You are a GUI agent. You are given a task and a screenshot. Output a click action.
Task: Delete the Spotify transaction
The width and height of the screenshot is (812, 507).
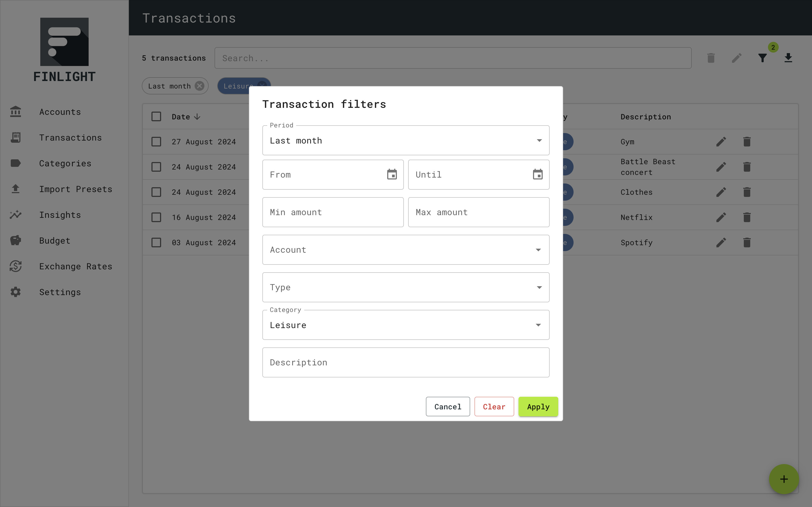746,243
